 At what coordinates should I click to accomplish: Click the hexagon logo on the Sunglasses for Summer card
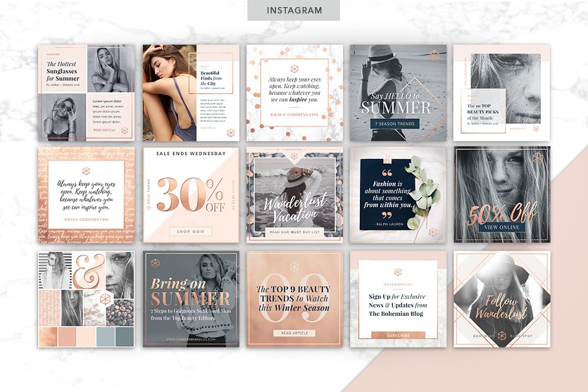(x=125, y=132)
